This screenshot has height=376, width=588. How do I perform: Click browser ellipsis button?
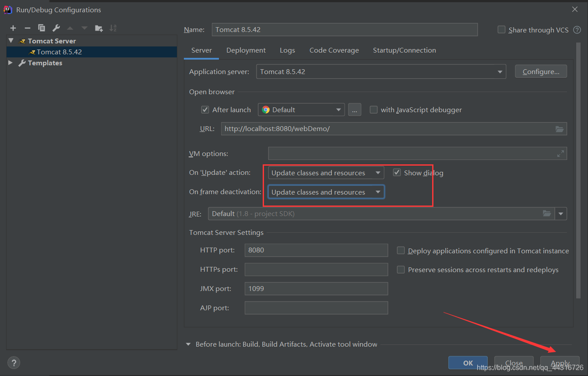point(355,110)
